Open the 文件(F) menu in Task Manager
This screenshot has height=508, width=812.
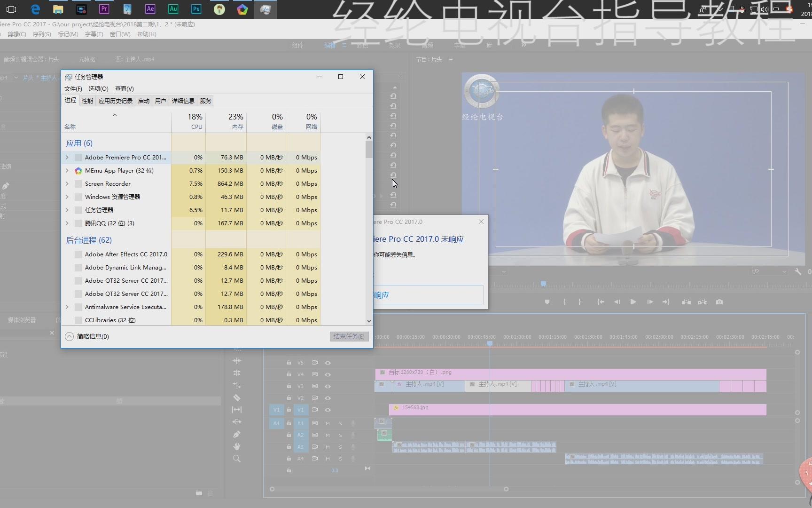73,88
